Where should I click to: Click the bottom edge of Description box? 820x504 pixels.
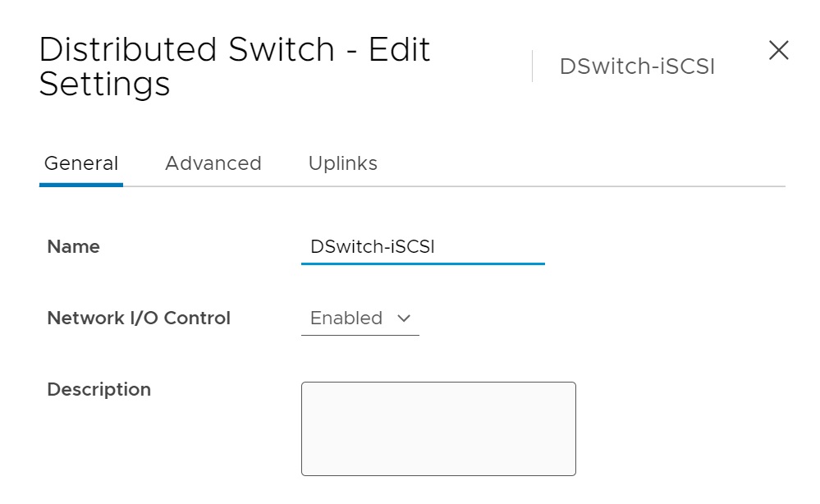438,475
